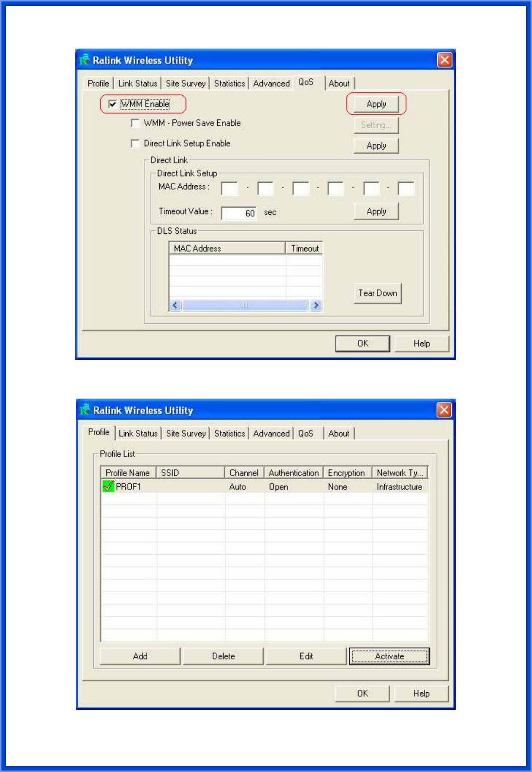The image size is (532, 772).
Task: Click the green checkmark icon next to PROF1
Action: click(108, 486)
